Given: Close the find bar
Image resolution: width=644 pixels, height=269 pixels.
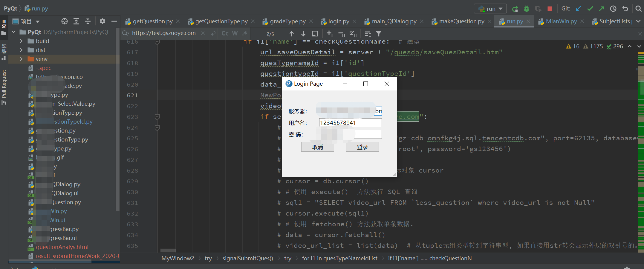Looking at the screenshot, I should click(x=640, y=34).
